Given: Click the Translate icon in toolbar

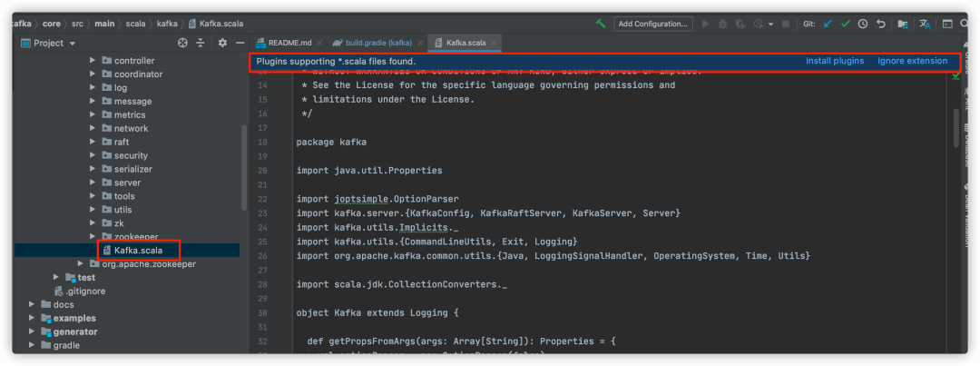Looking at the screenshot, I should point(925,24).
